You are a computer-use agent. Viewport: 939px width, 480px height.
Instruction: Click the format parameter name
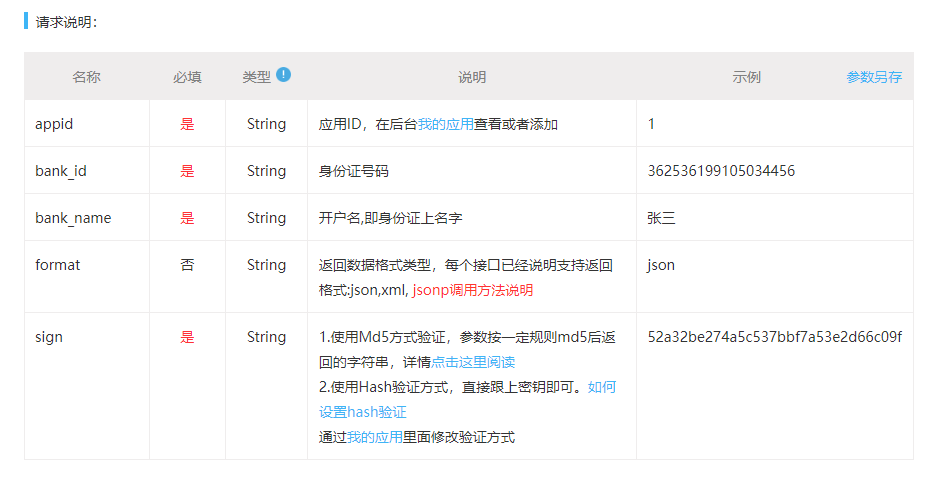click(x=57, y=265)
